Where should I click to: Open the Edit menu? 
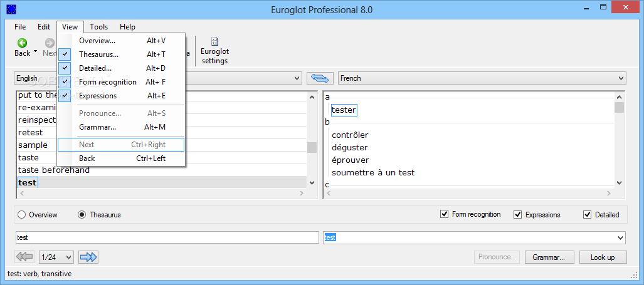click(44, 27)
